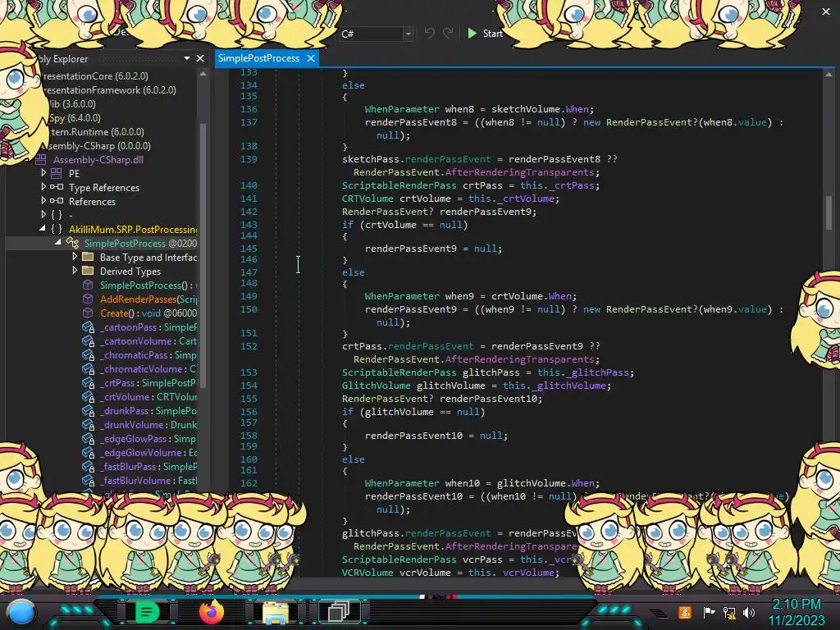The width and height of the screenshot is (840, 630).
Task: Select the _fastBlurVolume field entry
Action: (148, 481)
